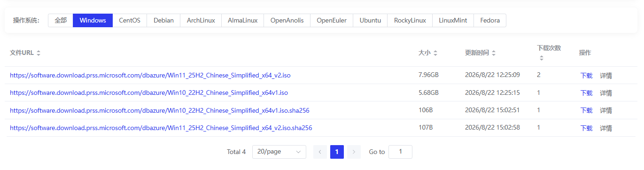The height and width of the screenshot is (170, 644).
Task: Open Win10_22H2 x64v1.iso URL link
Action: point(149,93)
